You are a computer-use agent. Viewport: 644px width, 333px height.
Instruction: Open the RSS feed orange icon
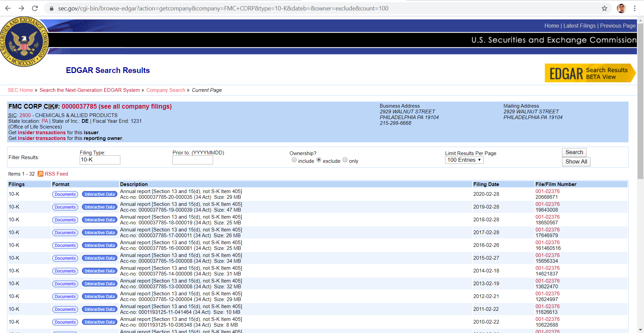click(40, 174)
